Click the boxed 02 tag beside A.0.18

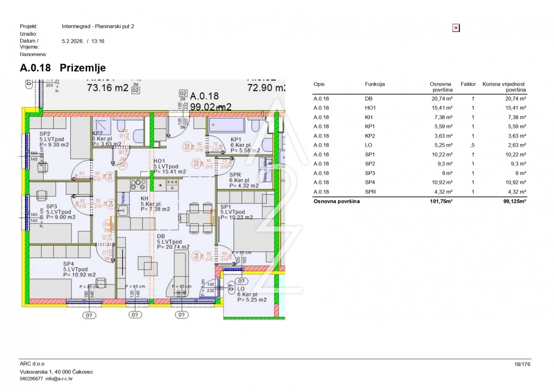pos(183,93)
